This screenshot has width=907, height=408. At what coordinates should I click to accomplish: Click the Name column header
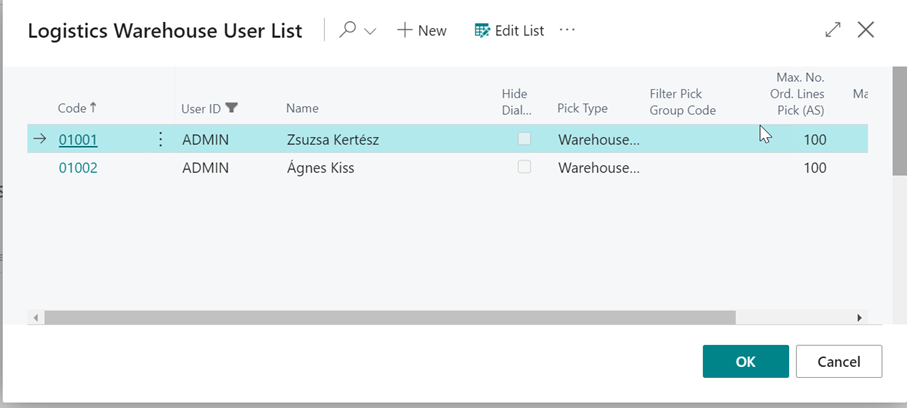[302, 108]
